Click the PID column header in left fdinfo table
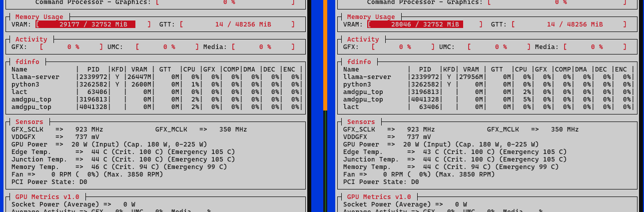Image resolution: width=644 pixels, height=212 pixels. pyautogui.click(x=93, y=69)
